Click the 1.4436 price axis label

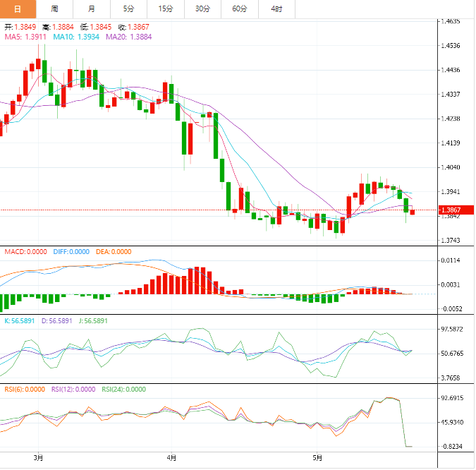(451, 70)
